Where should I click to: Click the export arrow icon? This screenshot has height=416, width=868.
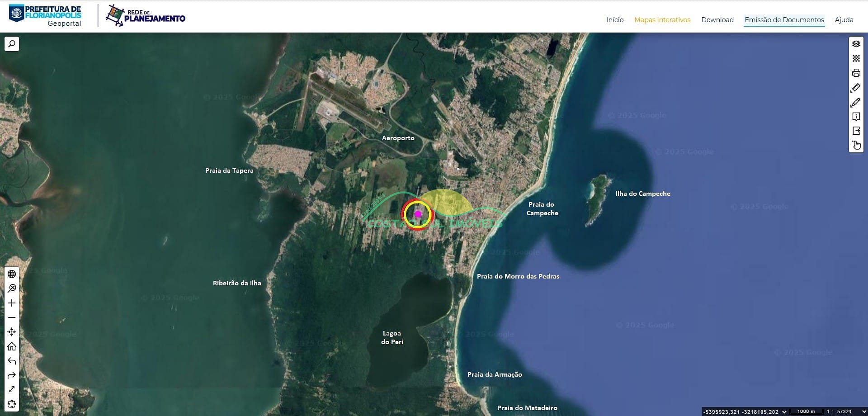[856, 131]
